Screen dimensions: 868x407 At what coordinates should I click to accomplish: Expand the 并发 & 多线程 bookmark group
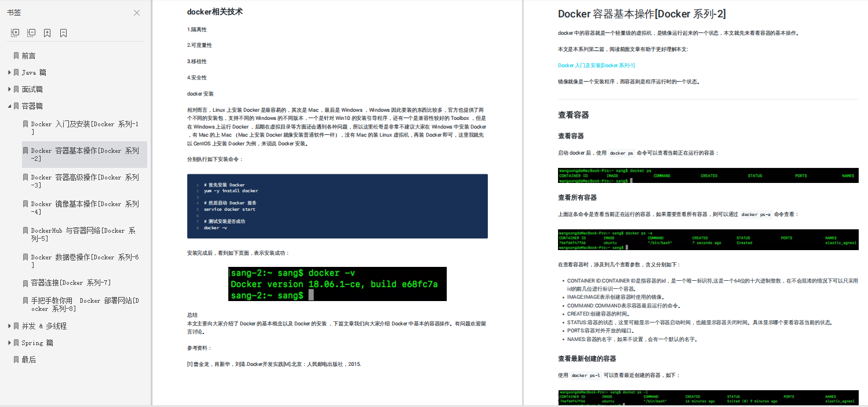[x=9, y=326]
